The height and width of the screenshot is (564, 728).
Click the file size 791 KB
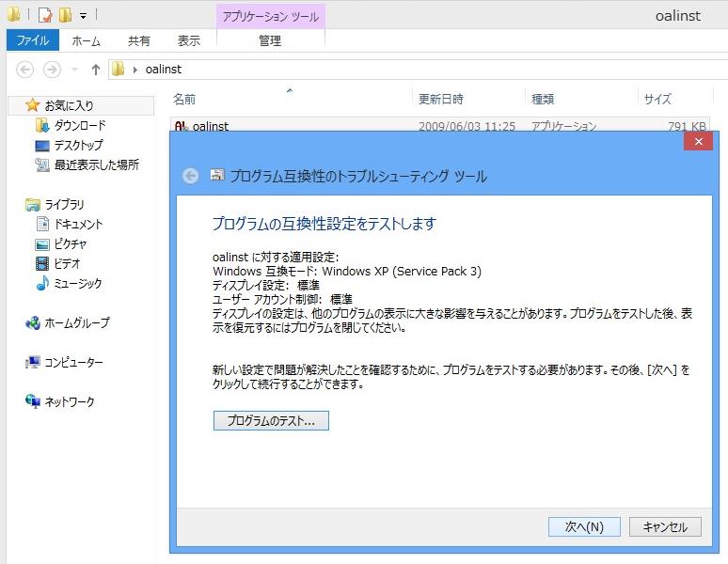pyautogui.click(x=687, y=126)
